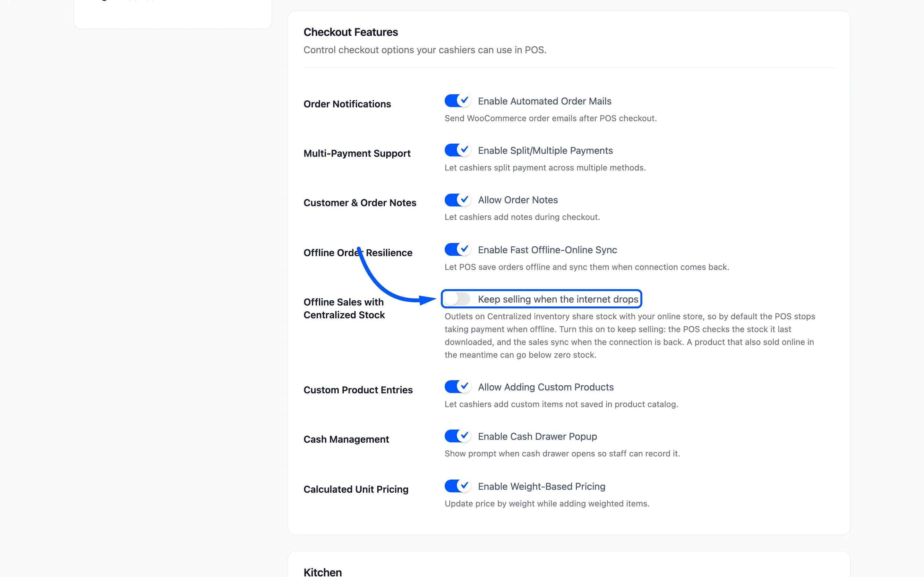Click the Enable Automated Order Mails label
This screenshot has width=924, height=577.
pyautogui.click(x=544, y=101)
